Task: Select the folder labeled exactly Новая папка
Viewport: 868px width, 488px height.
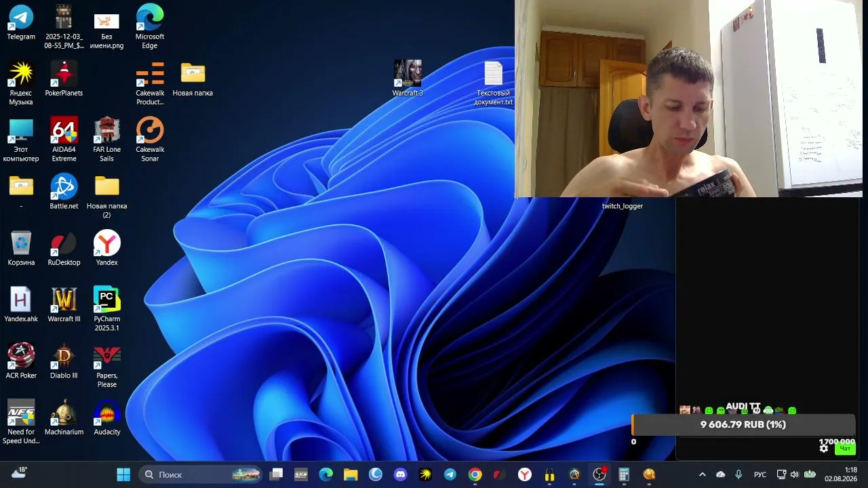Action: click(193, 79)
